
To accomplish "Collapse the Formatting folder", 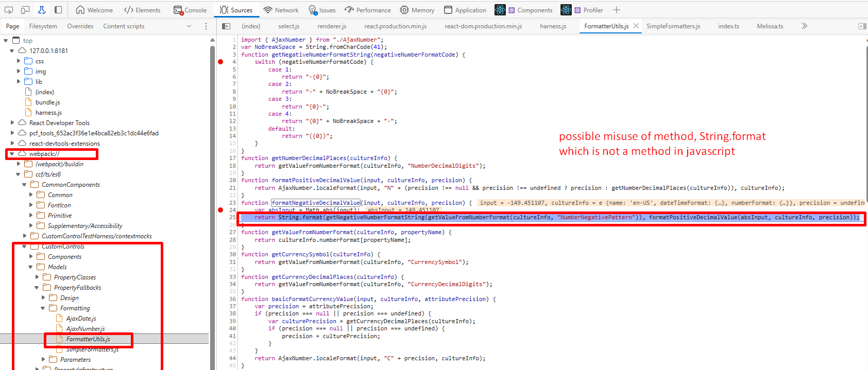I will pos(43,308).
